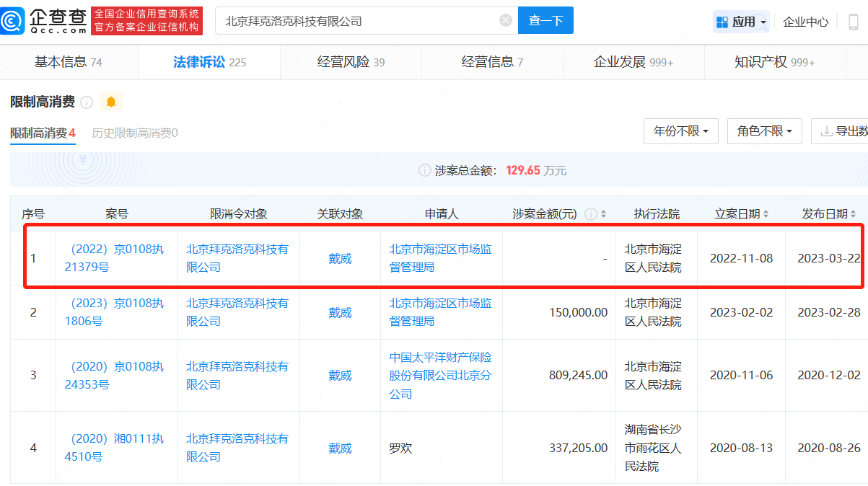Click the orange bell monitoring icon
Screen dimensions: 868x486
(111, 102)
